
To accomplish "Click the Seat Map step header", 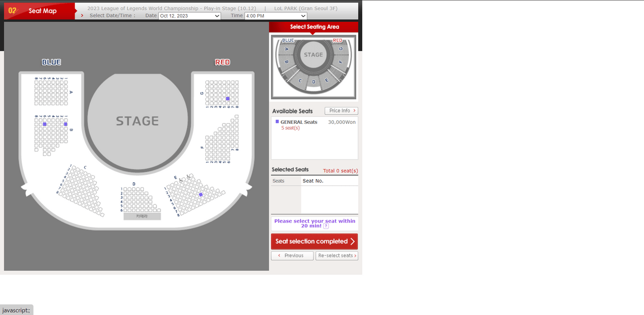I will pyautogui.click(x=39, y=11).
